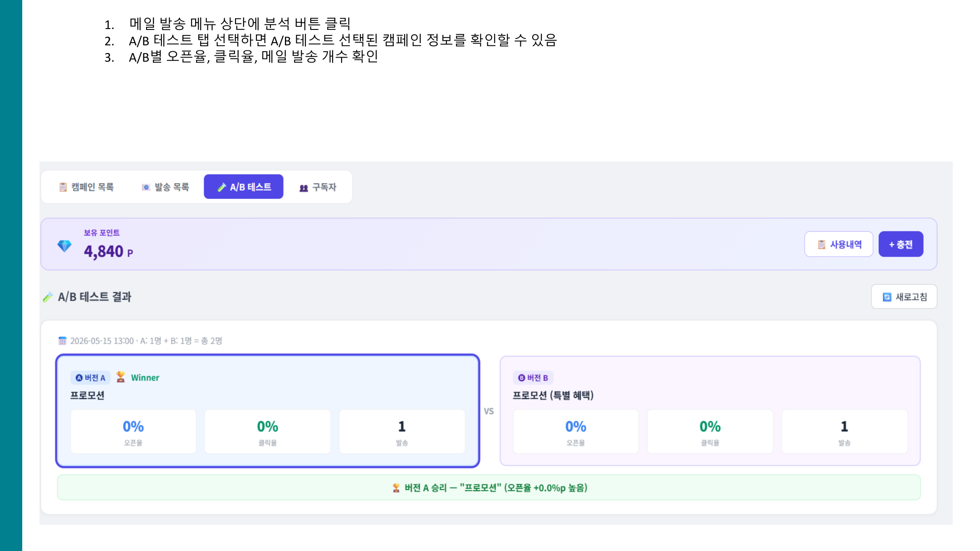The height and width of the screenshot is (551, 980).
Task: Open the 캠페인 목록 tab
Action: point(86,187)
